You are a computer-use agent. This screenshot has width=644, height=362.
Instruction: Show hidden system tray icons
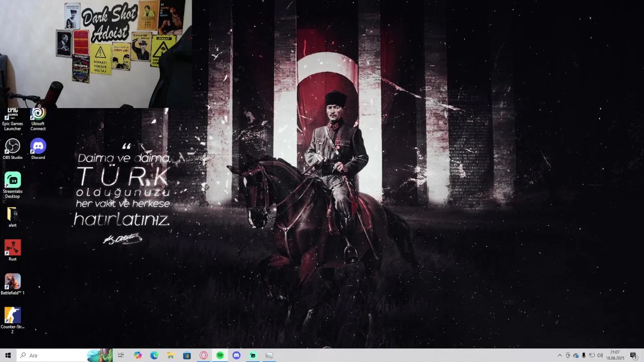[x=559, y=355]
